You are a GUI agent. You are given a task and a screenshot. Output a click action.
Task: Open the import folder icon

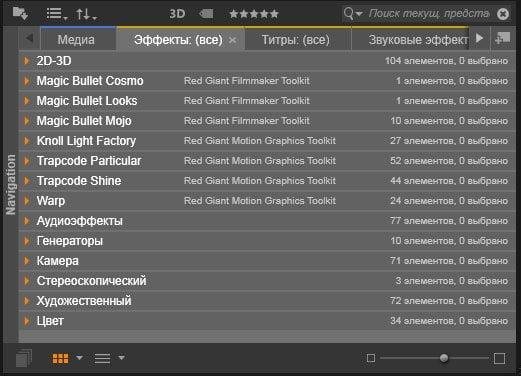point(20,13)
